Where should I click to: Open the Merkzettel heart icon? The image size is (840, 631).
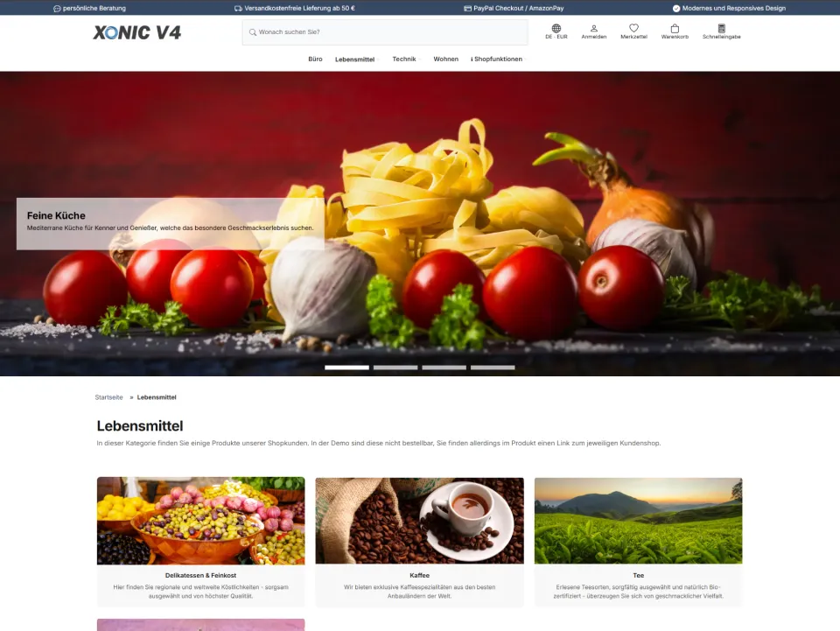pyautogui.click(x=633, y=28)
